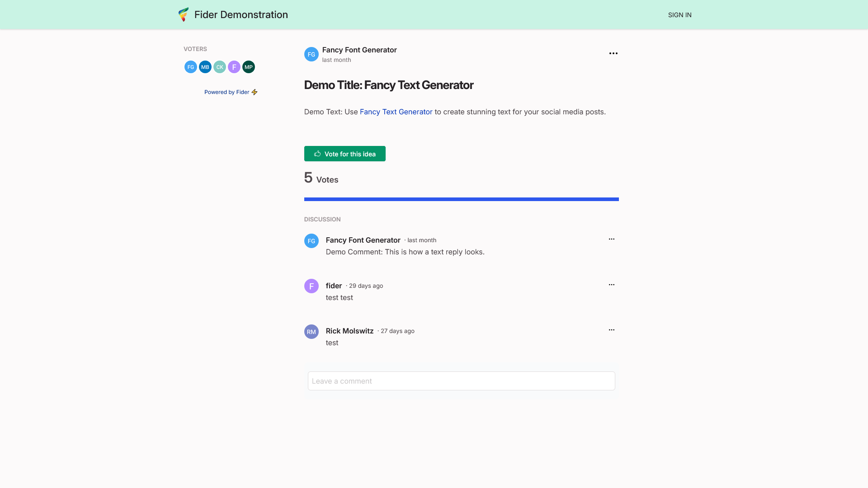Open the Fancy Text Generator link

pyautogui.click(x=396, y=112)
